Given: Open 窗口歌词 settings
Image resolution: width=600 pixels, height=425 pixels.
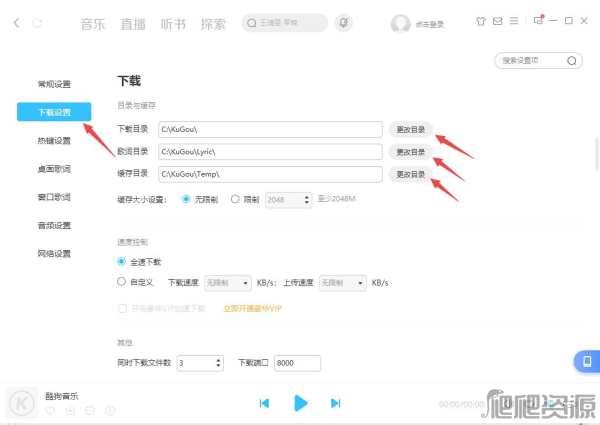Looking at the screenshot, I should tap(54, 197).
